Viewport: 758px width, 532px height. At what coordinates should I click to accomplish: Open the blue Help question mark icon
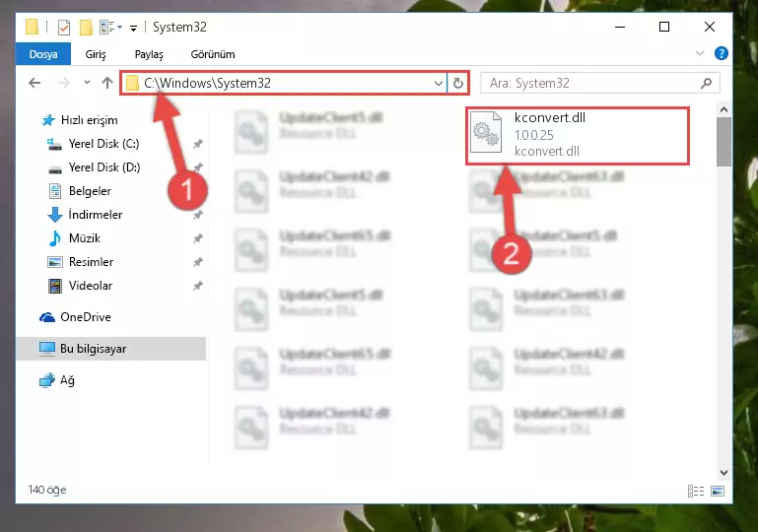pyautogui.click(x=721, y=53)
